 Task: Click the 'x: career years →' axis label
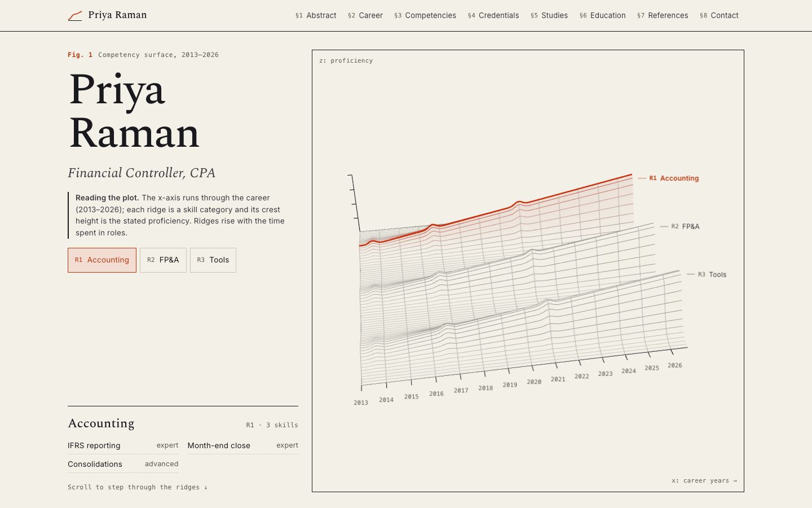(x=704, y=481)
